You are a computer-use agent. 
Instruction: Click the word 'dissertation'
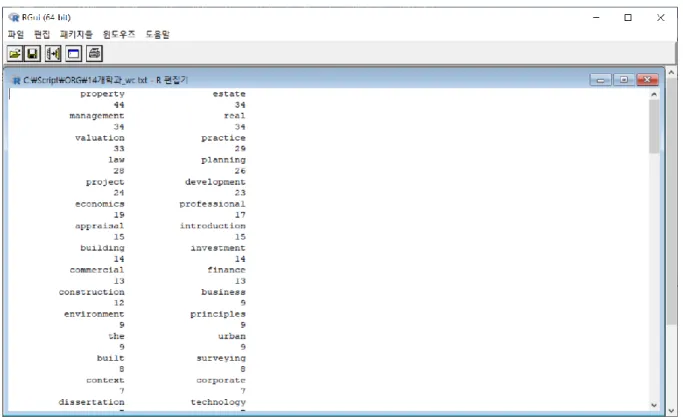tap(91, 402)
